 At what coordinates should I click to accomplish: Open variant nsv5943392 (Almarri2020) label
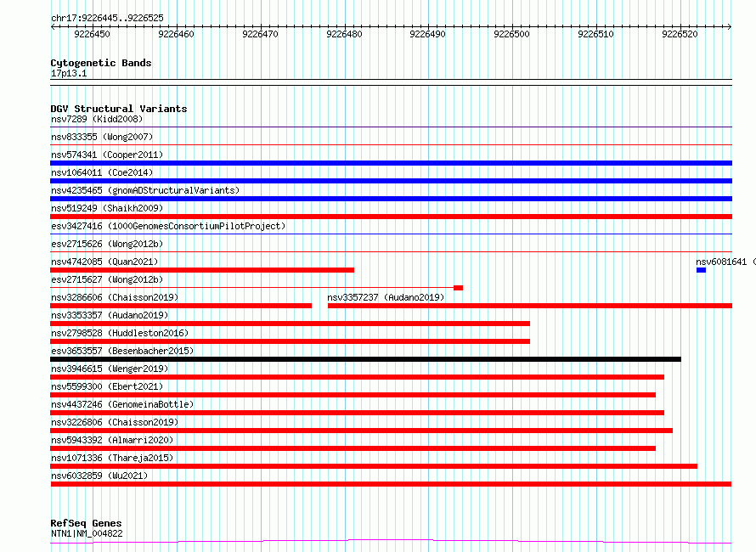pos(112,440)
